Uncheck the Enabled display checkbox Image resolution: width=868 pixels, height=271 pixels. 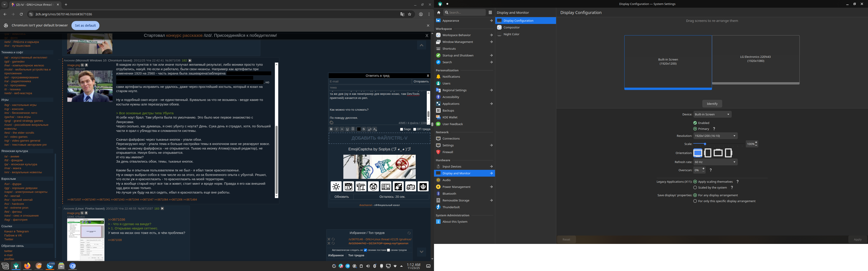(695, 123)
